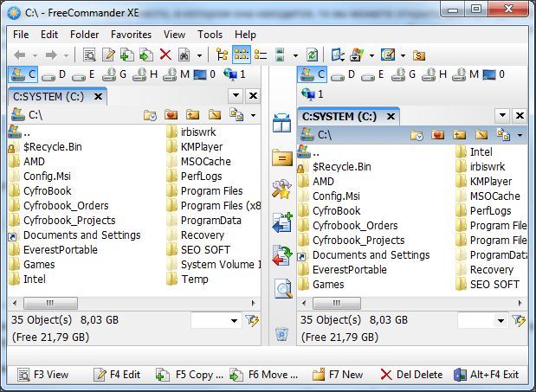Click the checklist select toolbar icon

coord(338,55)
